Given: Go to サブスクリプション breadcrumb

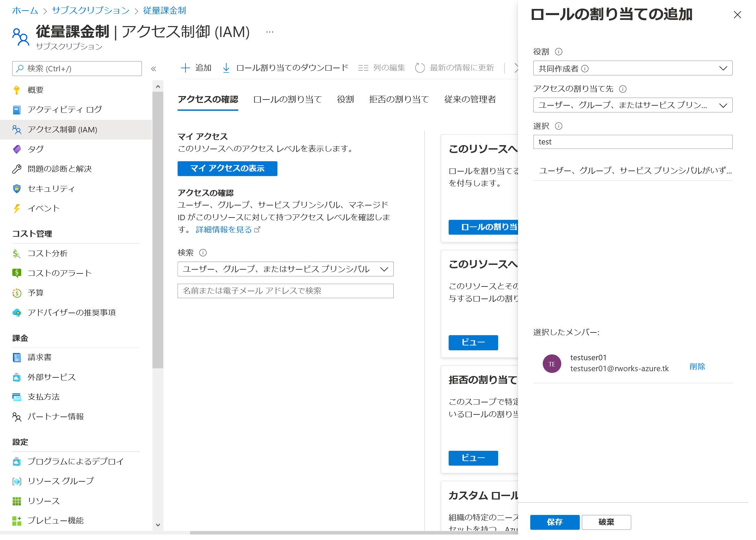Looking at the screenshot, I should click(91, 11).
